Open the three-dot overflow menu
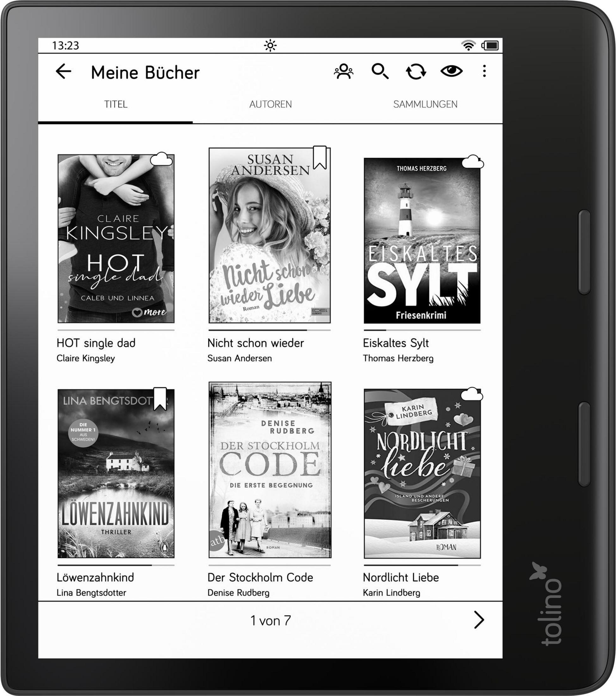Screen dimensions: 616x696 tap(484, 71)
